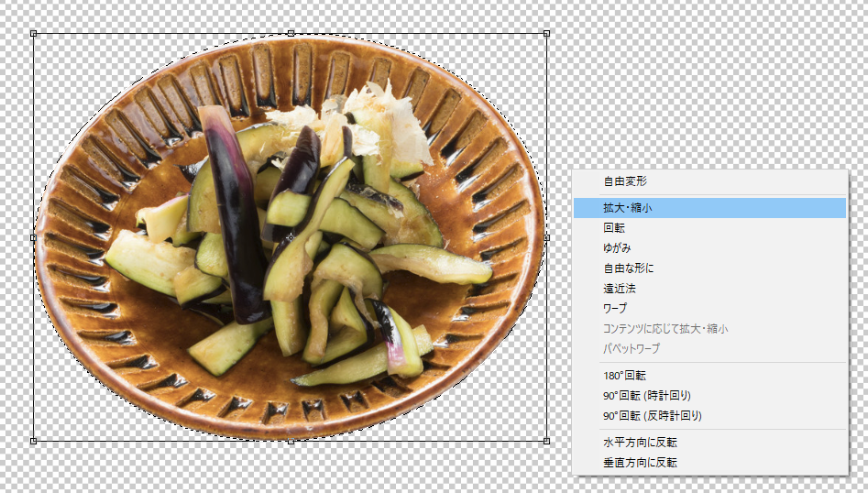This screenshot has width=868, height=493.
Task: Select 90°回転 (時計回り) option
Action: pos(709,396)
